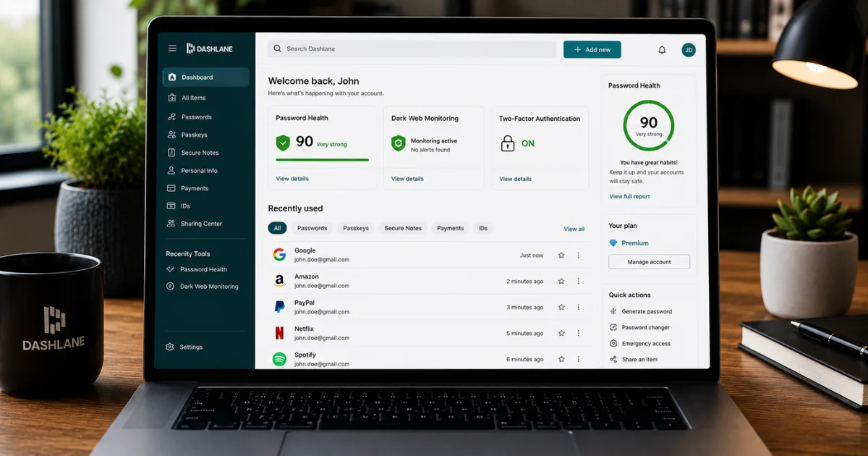Click the Amazon logo entry
Screen dimensions: 868x456
point(279,281)
